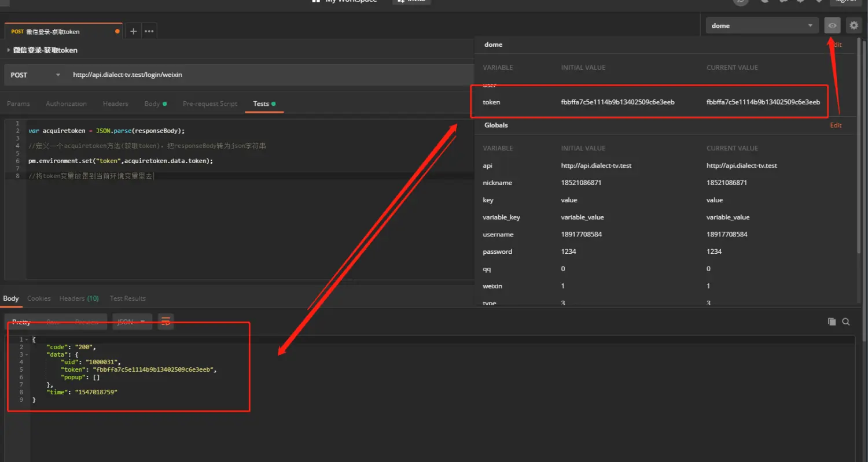
Task: Collapse the JSON fold arrow on response line 1
Action: coord(26,339)
